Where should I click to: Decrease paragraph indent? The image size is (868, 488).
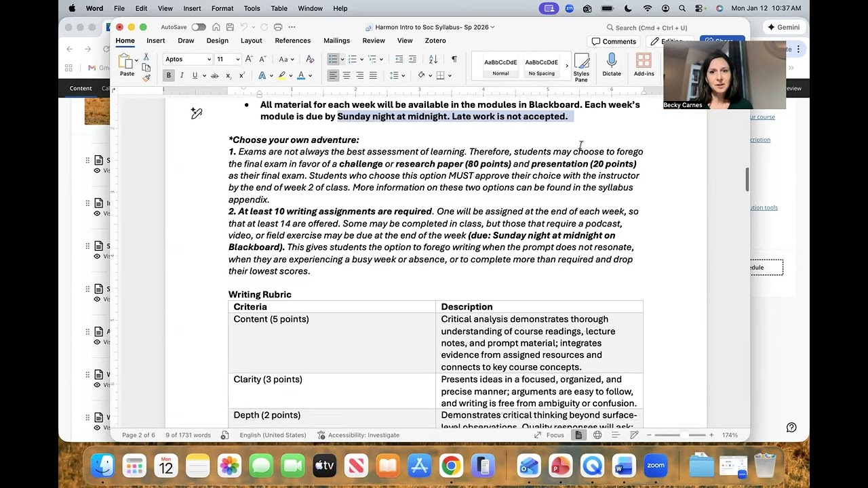(399, 59)
